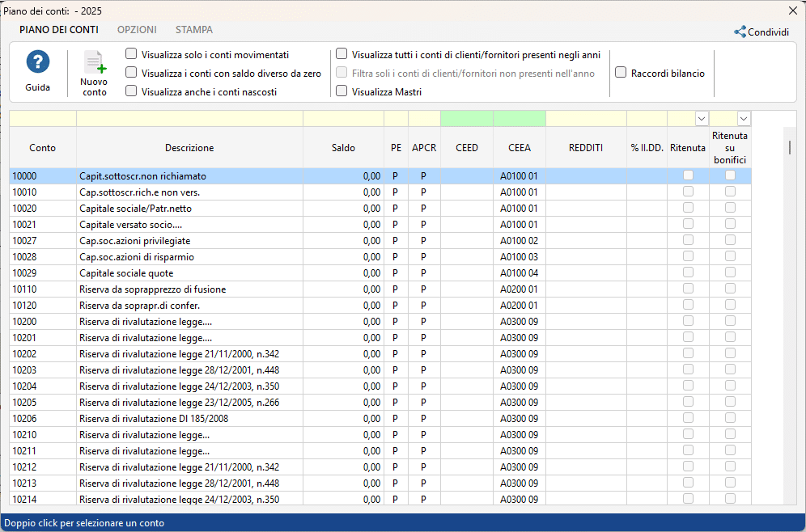Click the Condividi share icon
806x532 pixels.
(x=740, y=32)
